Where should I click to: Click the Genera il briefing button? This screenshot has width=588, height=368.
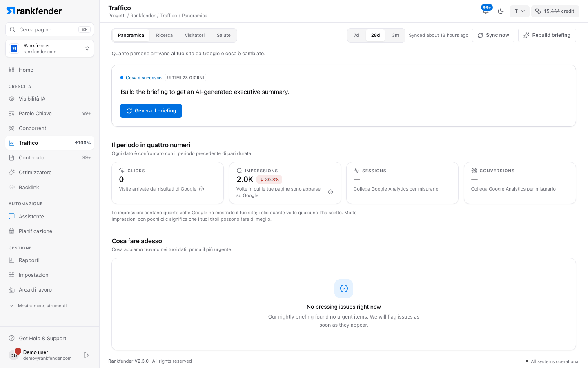151,111
